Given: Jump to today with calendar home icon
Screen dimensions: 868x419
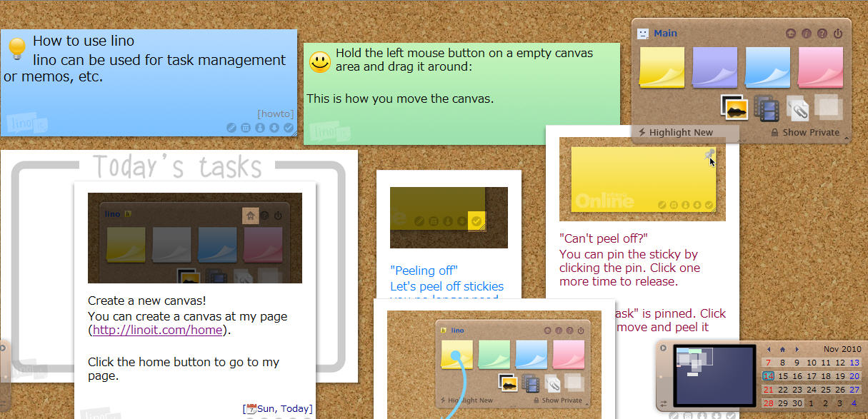Looking at the screenshot, I should 783,349.
